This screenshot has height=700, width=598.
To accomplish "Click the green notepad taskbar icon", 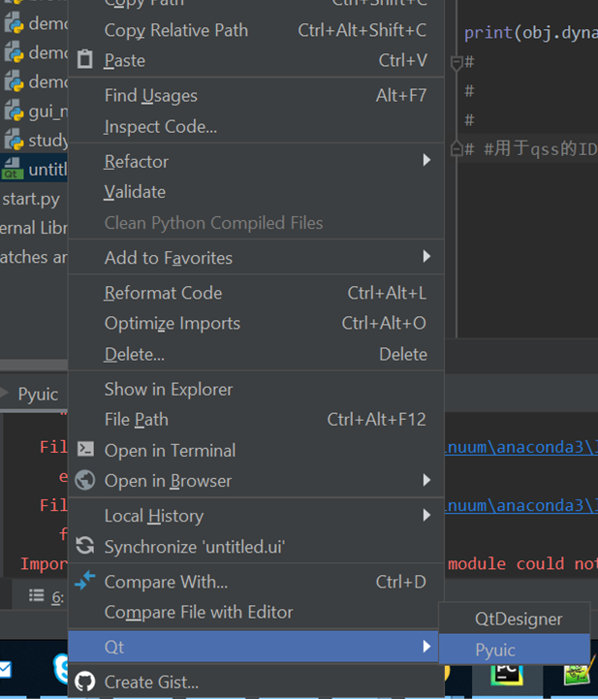I will point(579,671).
